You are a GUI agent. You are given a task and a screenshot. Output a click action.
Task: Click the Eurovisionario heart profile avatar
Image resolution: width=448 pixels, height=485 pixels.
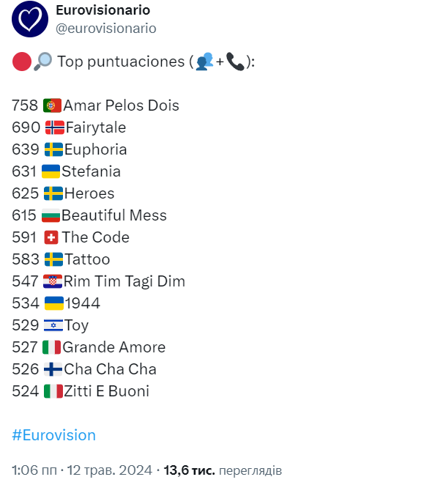pyautogui.click(x=29, y=20)
